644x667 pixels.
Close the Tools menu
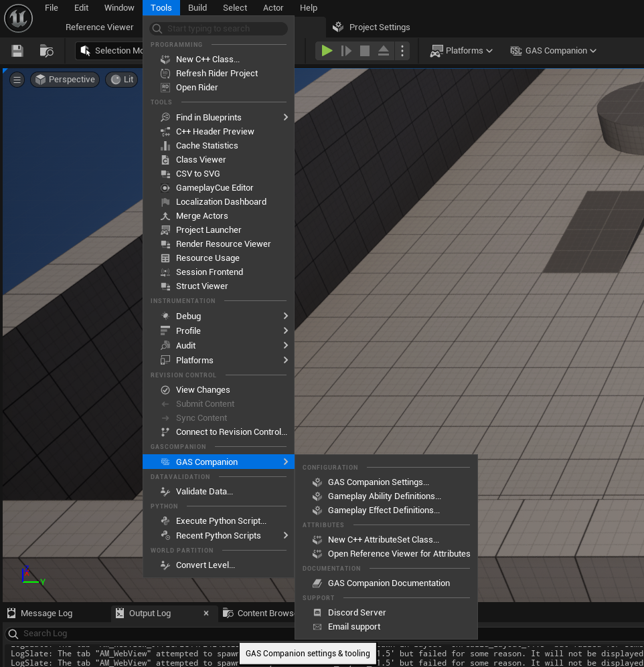point(161,7)
